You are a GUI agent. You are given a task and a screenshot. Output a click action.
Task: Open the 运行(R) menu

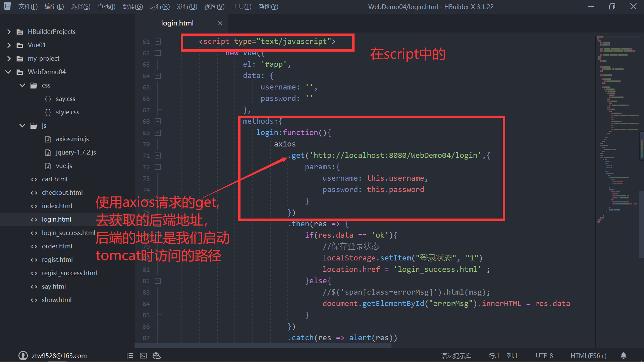pyautogui.click(x=160, y=7)
